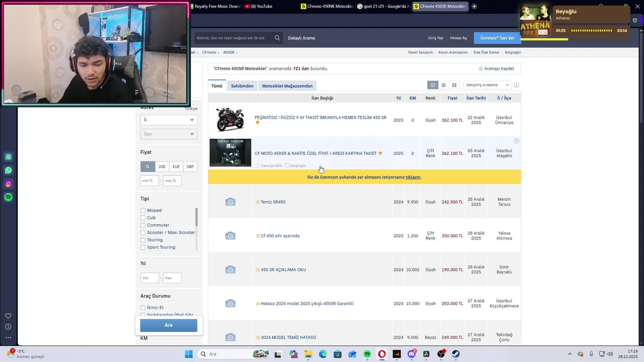Click Giriş Yap link
This screenshot has width=644, height=362.
(x=436, y=38)
